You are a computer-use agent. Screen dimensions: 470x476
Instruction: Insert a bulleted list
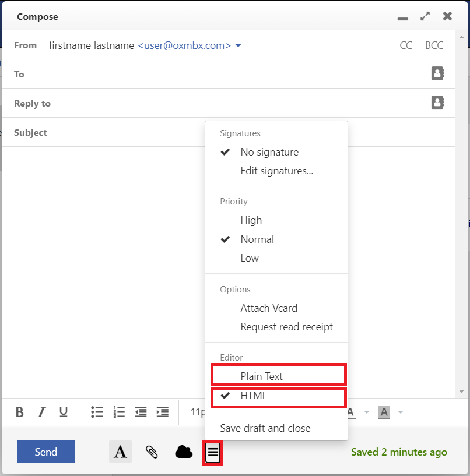coord(97,412)
